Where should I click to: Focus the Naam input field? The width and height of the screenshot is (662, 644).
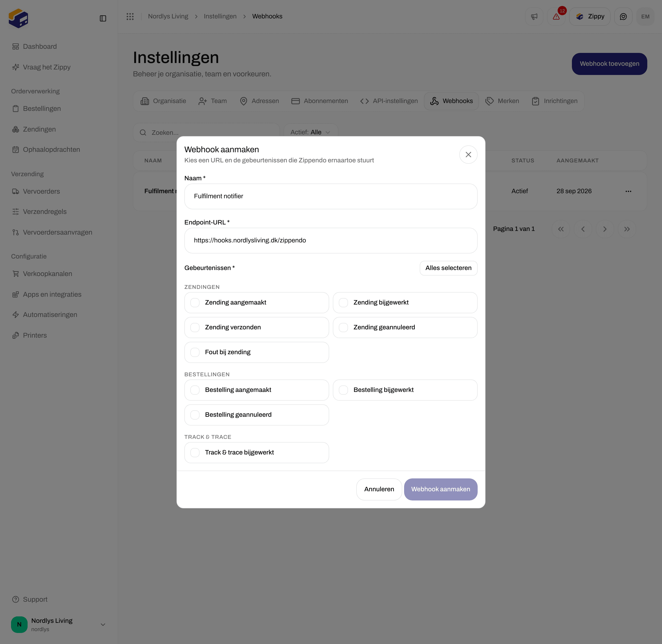(x=331, y=196)
